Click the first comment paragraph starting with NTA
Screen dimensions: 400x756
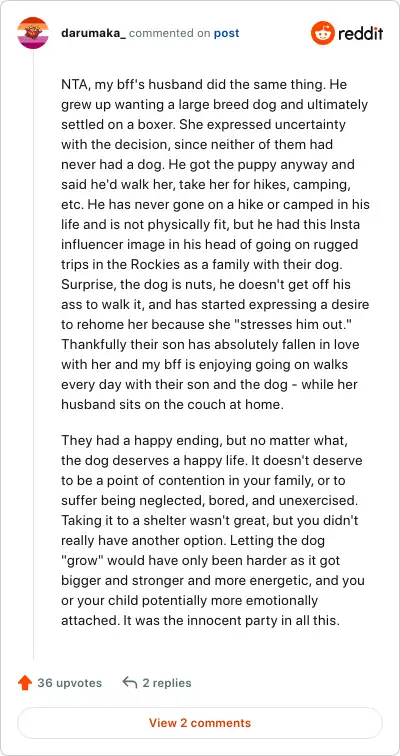point(215,244)
